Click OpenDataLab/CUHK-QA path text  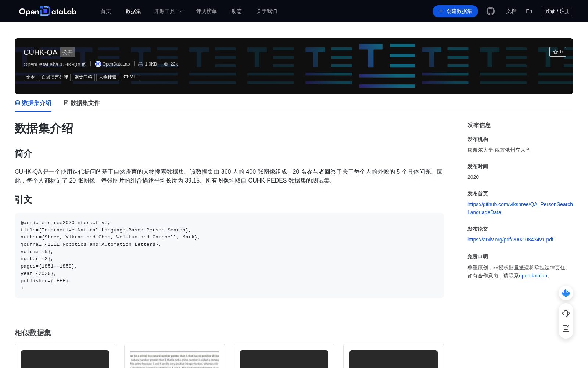[x=52, y=64]
